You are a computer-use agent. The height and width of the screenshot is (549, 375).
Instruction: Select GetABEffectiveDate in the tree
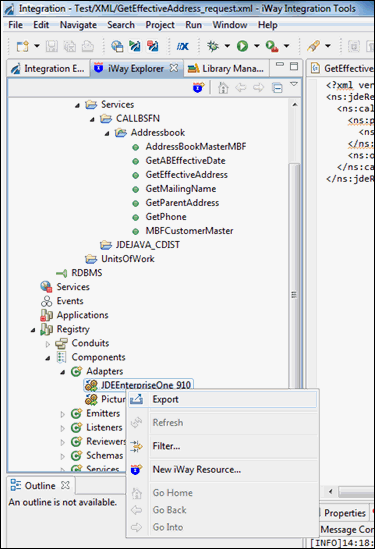pyautogui.click(x=185, y=161)
